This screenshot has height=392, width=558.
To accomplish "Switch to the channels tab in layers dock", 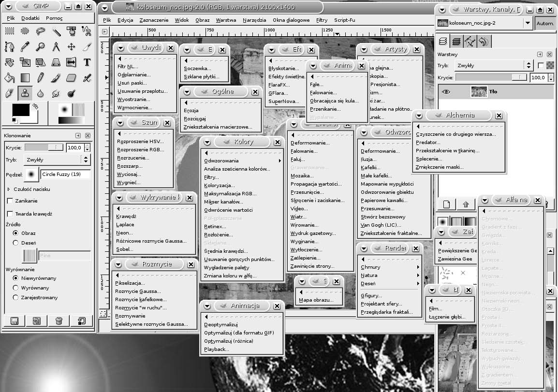I will coord(456,42).
